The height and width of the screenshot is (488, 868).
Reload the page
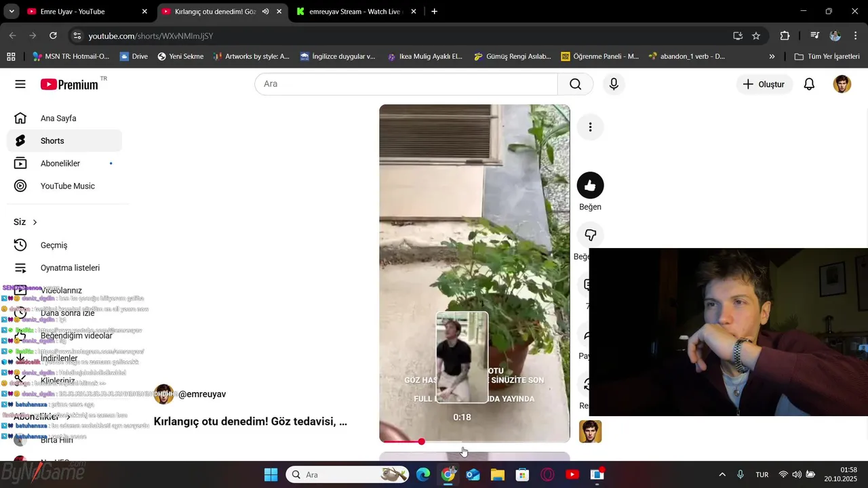pos(53,35)
